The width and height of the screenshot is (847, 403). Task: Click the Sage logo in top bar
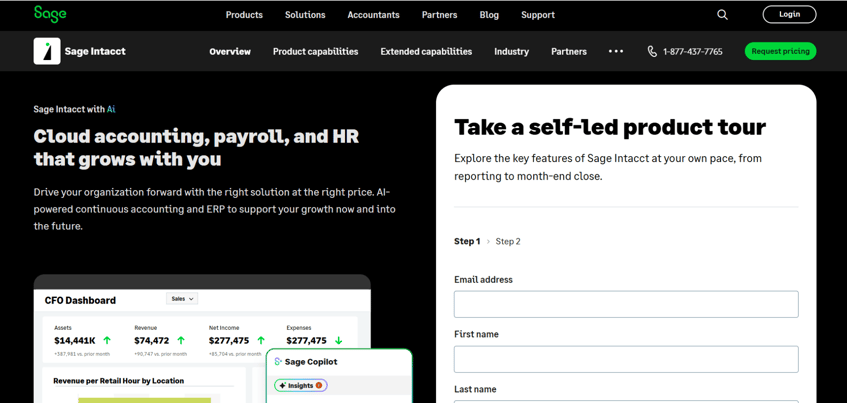(50, 14)
